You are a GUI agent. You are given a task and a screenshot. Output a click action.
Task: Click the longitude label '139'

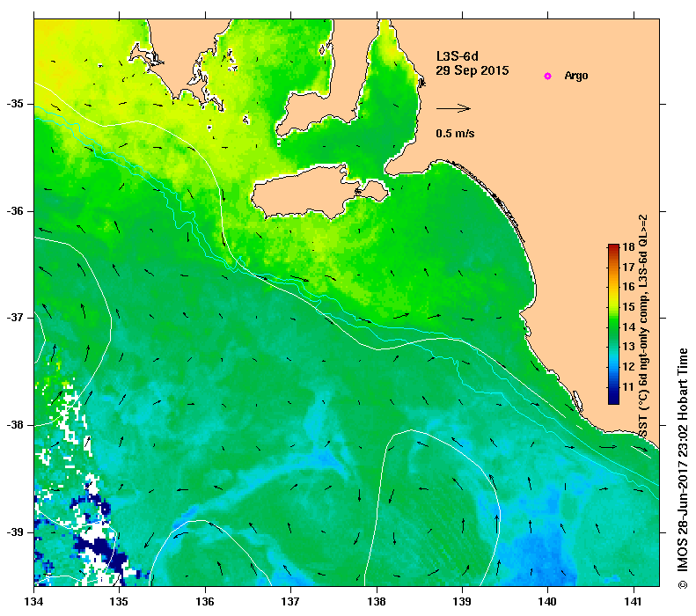point(463,602)
